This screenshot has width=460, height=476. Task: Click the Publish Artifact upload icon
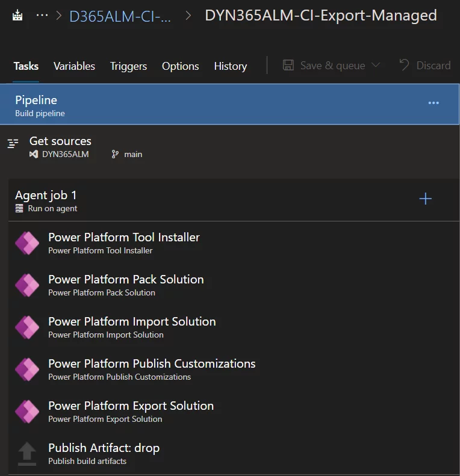click(26, 454)
